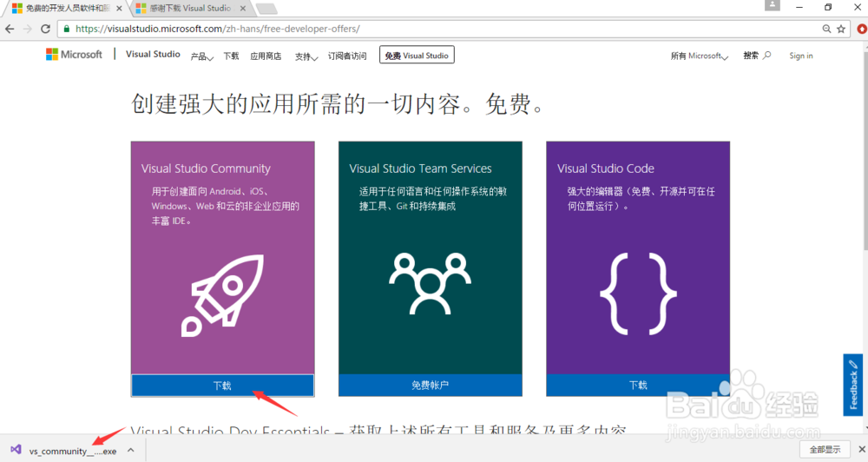Click the Chrome user profile icon
This screenshot has width=868, height=462.
click(x=773, y=5)
